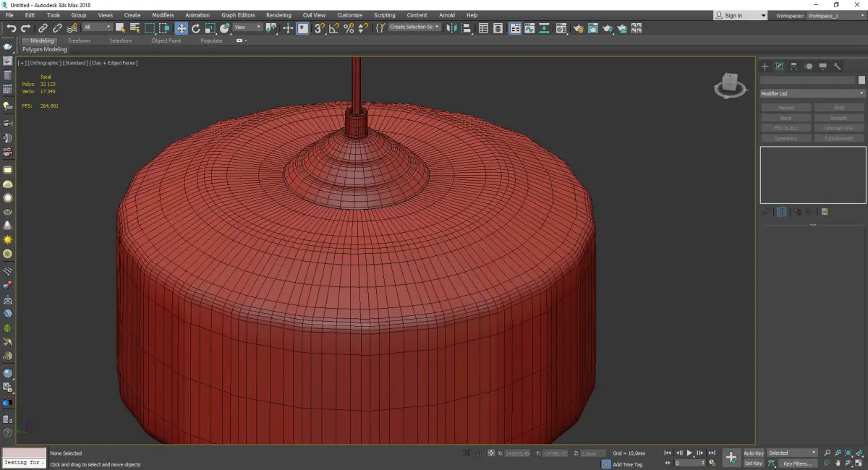Open the selection filter 'All' dropdown
The width and height of the screenshot is (868, 470).
click(97, 27)
